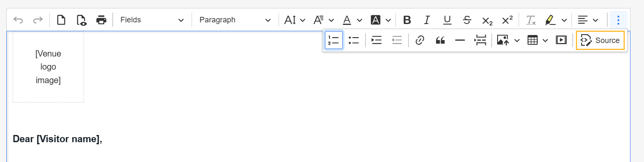
Task: Click the remove format icon
Action: coord(530,20)
